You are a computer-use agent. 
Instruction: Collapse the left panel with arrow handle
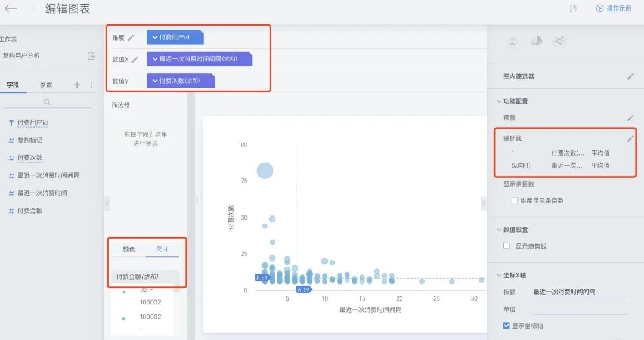pos(107,203)
